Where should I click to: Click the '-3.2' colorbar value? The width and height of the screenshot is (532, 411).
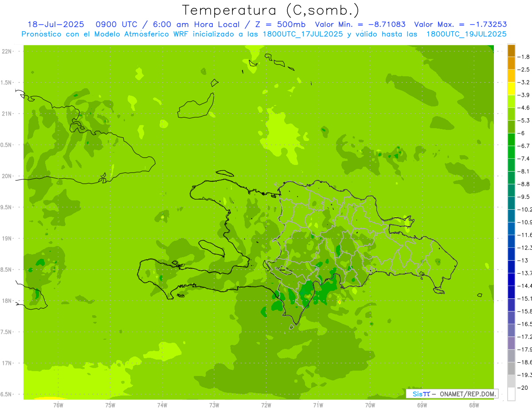tap(524, 82)
